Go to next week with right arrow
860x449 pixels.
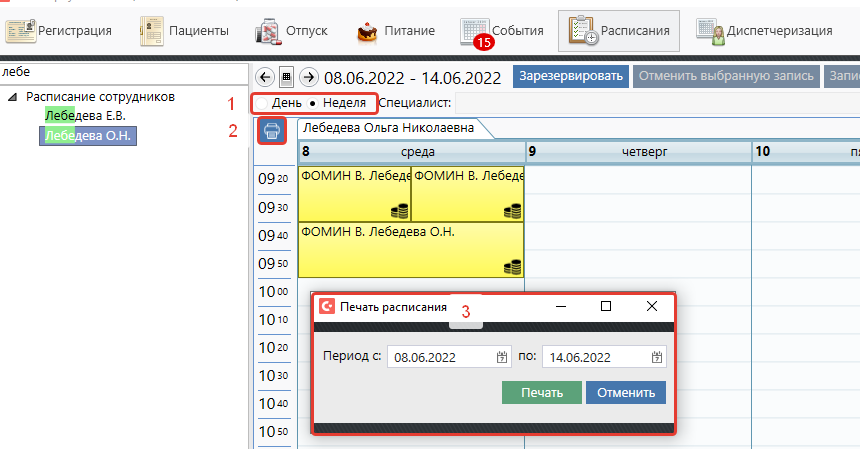309,77
